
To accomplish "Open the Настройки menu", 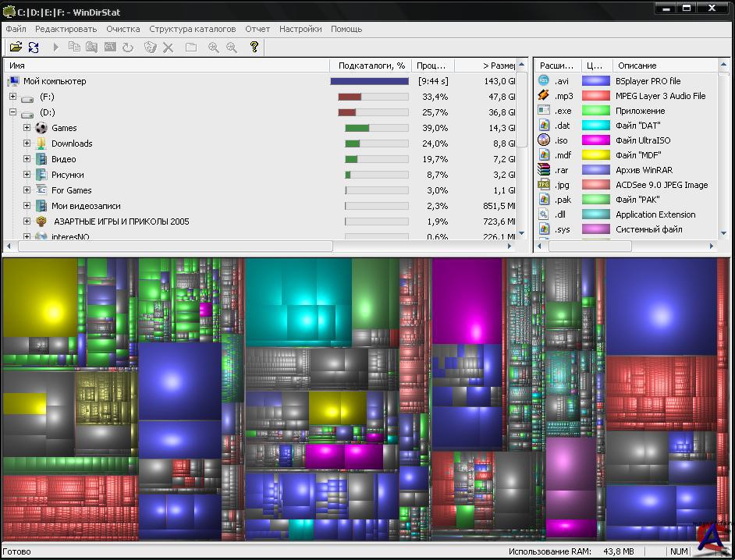I will tap(300, 29).
